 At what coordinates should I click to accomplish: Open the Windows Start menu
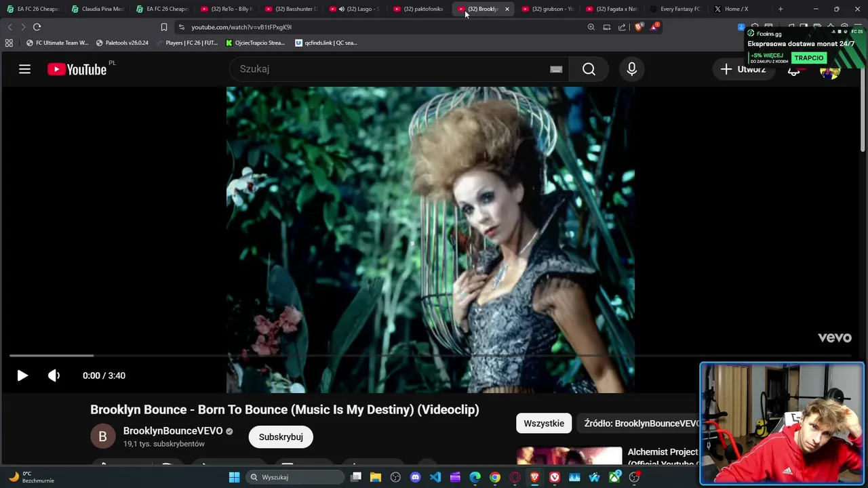pyautogui.click(x=234, y=477)
